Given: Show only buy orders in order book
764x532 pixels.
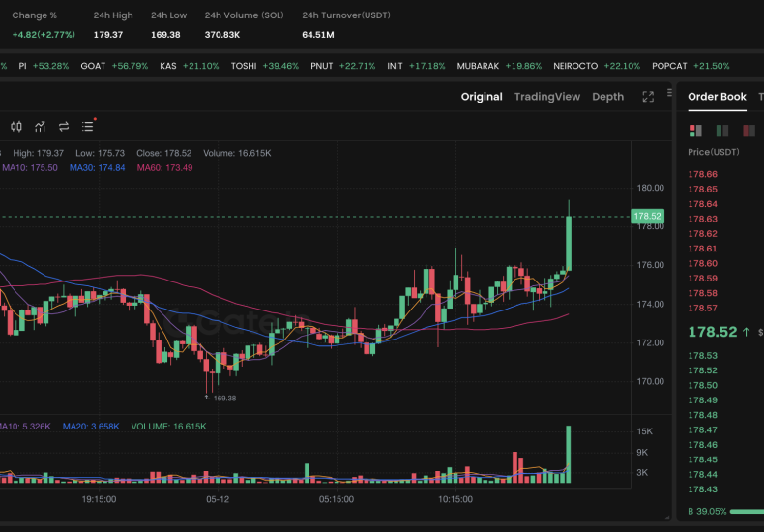Looking at the screenshot, I should [721, 131].
